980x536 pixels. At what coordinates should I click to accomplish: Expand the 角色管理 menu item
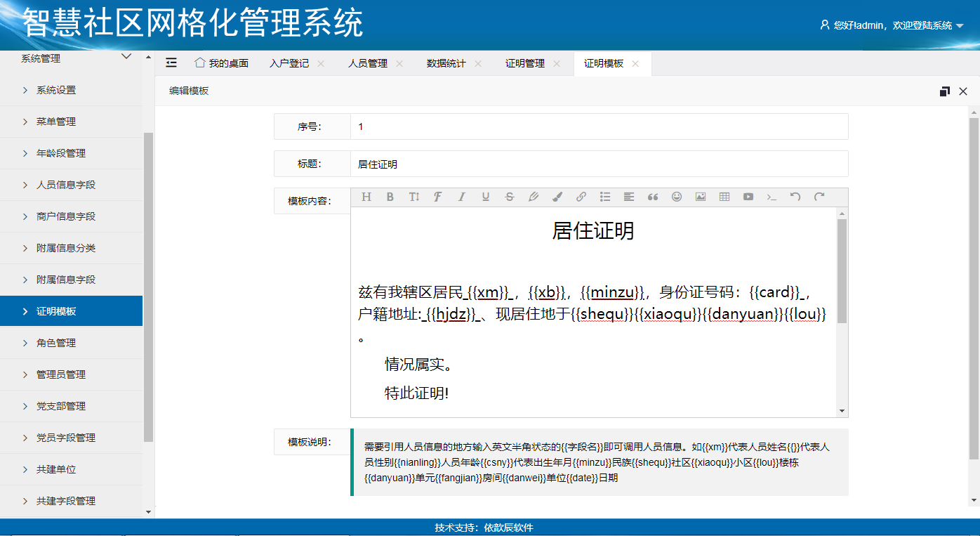[x=56, y=343]
